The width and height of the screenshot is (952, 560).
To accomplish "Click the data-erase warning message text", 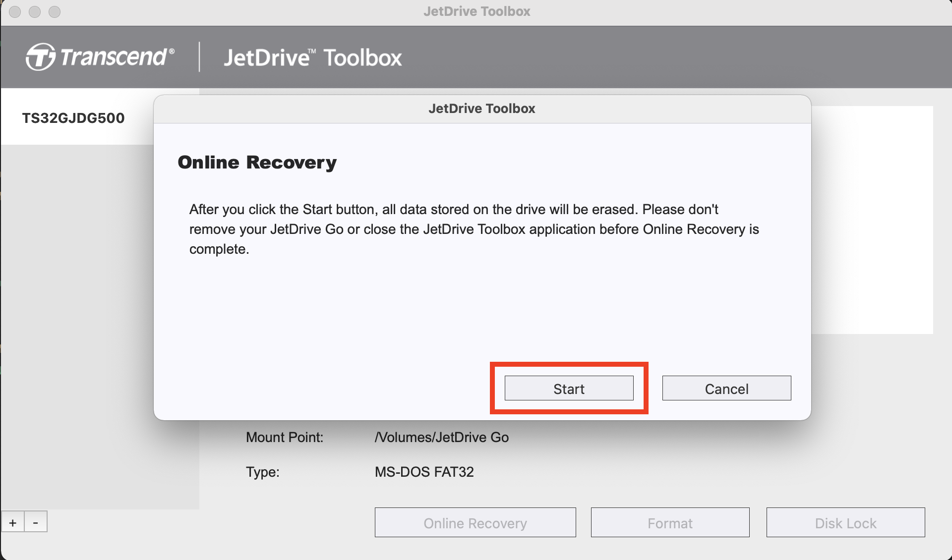I will [x=474, y=229].
